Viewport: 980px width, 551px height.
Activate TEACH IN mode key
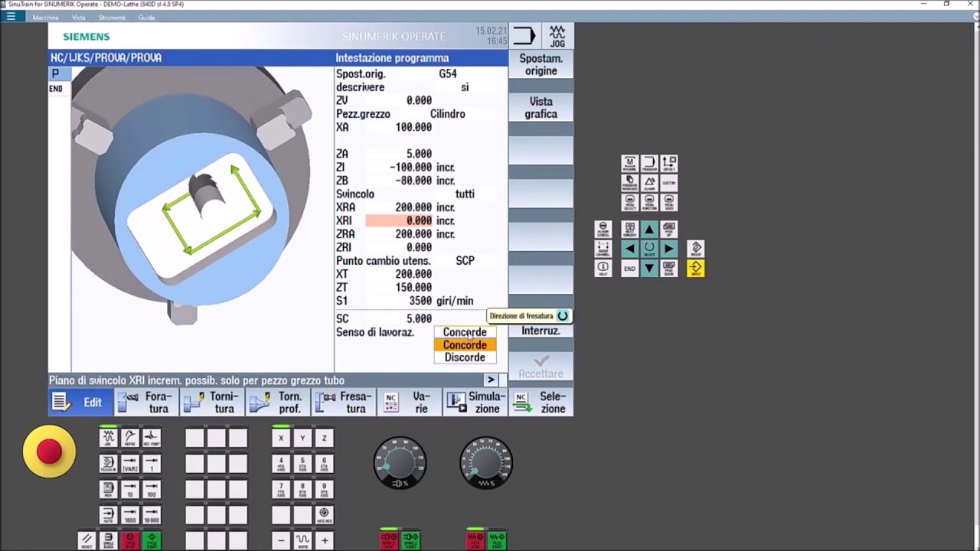109,464
